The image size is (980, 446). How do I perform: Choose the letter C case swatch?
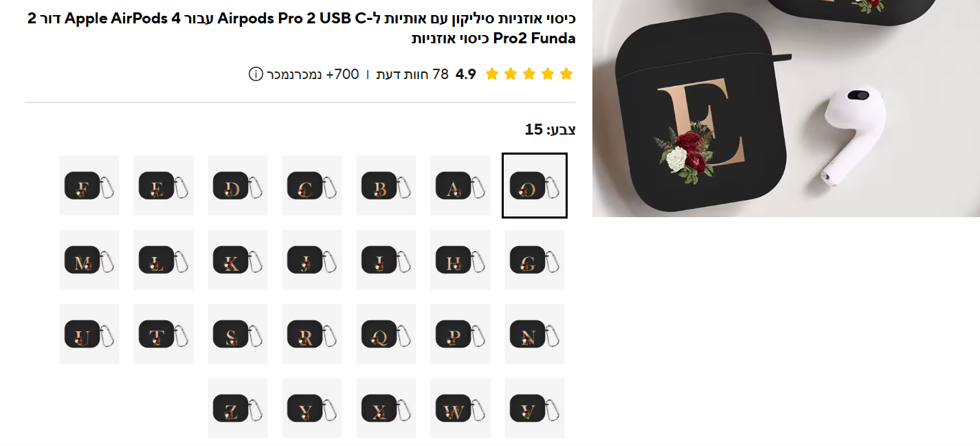pyautogui.click(x=312, y=186)
